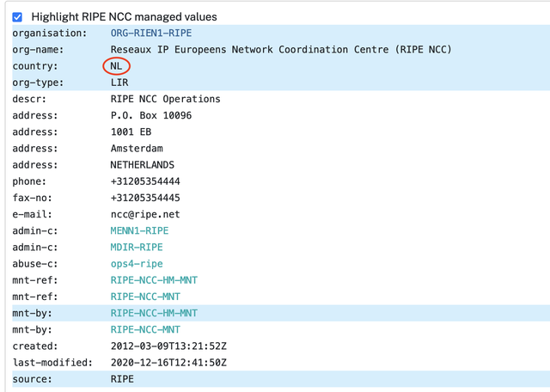The height and width of the screenshot is (392, 550).
Task: Open mnt-ref RIPE-NCC-MNT link
Action: click(145, 297)
